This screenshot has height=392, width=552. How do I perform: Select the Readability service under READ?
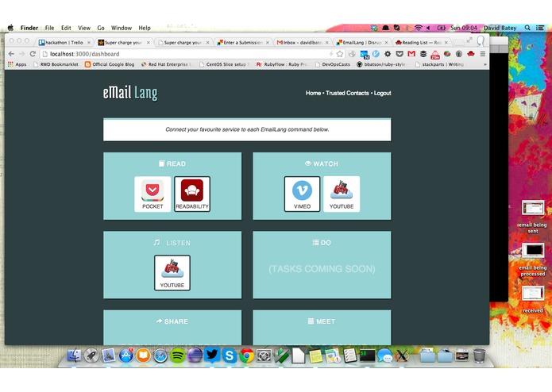tap(192, 194)
